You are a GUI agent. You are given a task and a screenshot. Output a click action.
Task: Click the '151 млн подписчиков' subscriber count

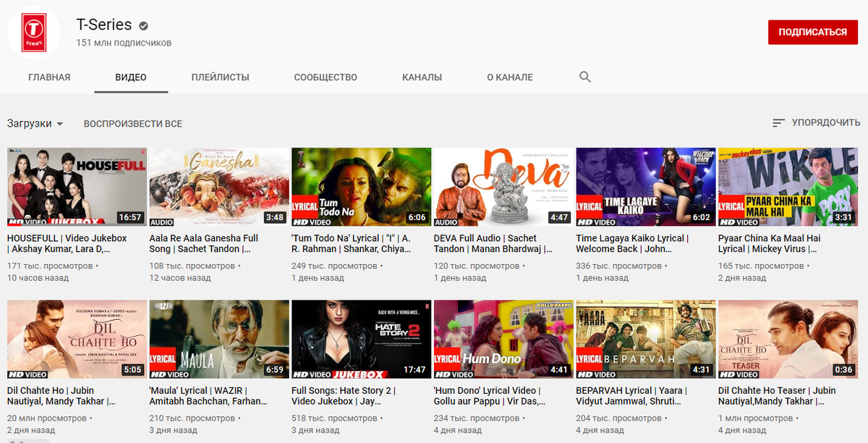(124, 43)
